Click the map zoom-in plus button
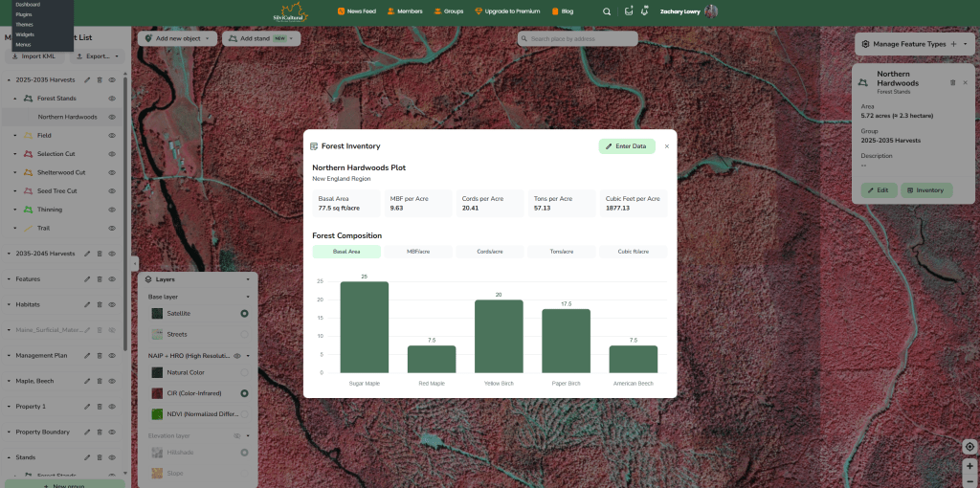 [x=969, y=465]
